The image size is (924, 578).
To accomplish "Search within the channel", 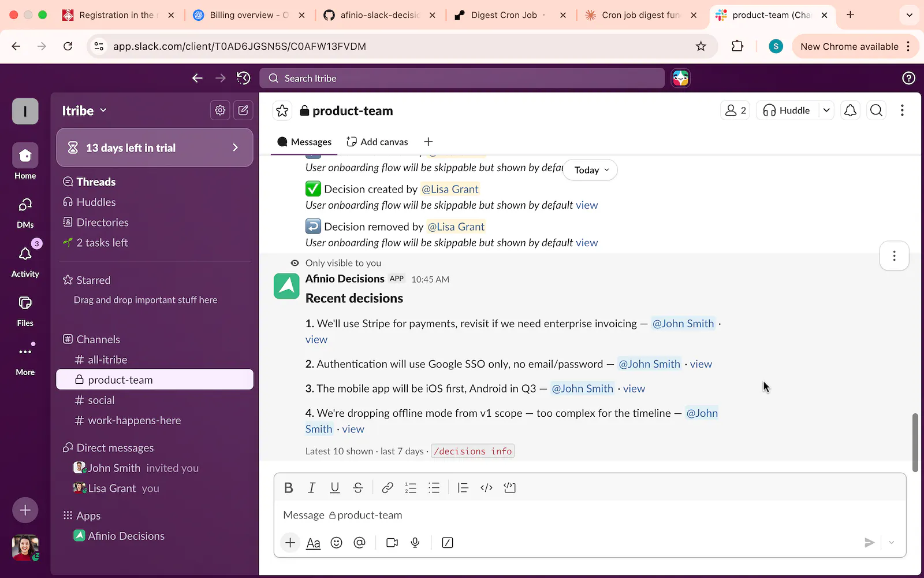I will pos(877,110).
